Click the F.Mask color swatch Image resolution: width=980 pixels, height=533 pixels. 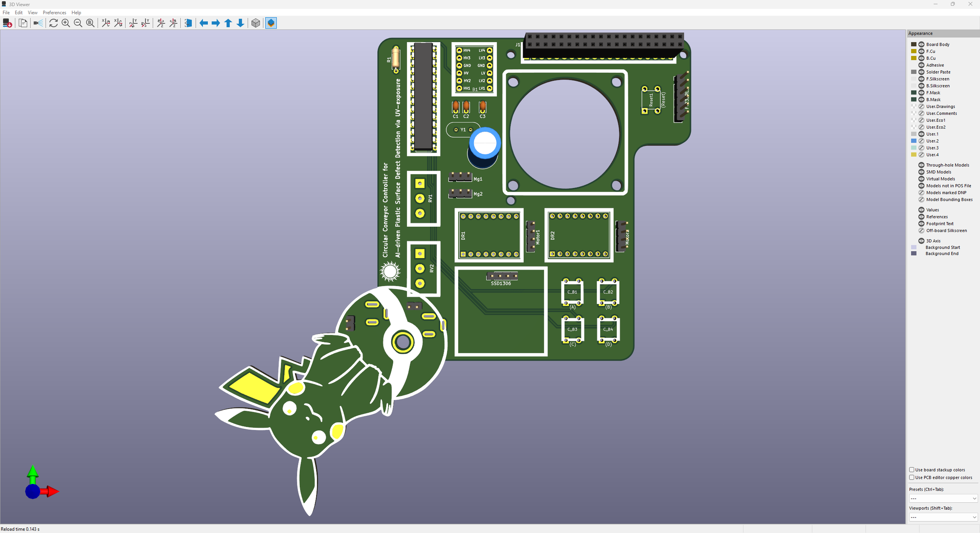click(914, 93)
